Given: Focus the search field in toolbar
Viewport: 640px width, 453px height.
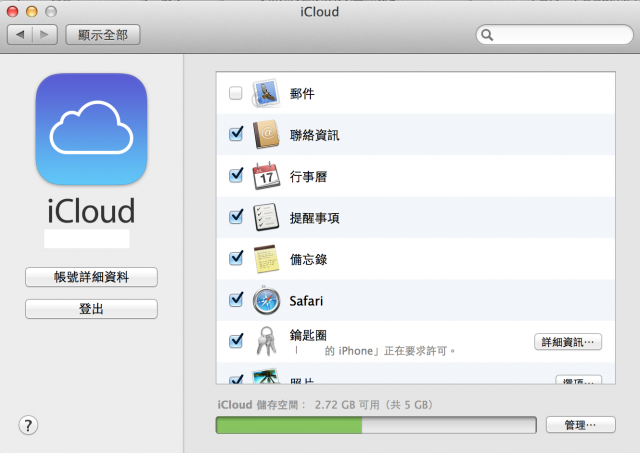Looking at the screenshot, I should tap(554, 35).
